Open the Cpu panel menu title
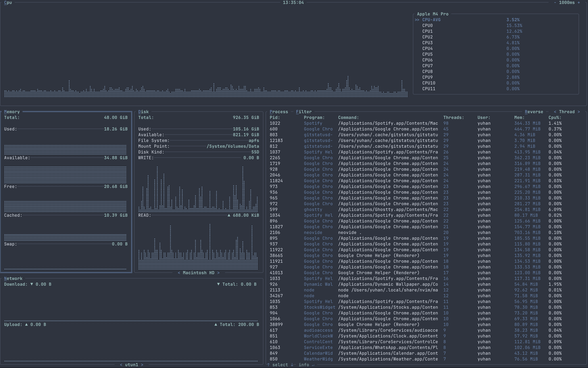The height and width of the screenshot is (368, 588). pos(8,3)
